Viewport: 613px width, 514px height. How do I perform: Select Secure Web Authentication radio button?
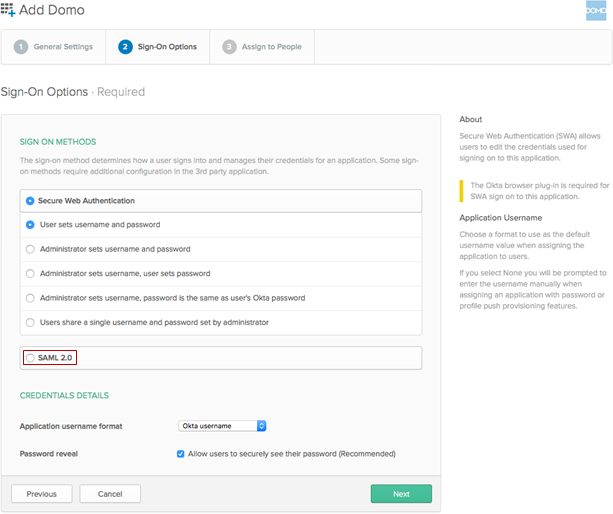[x=30, y=201]
